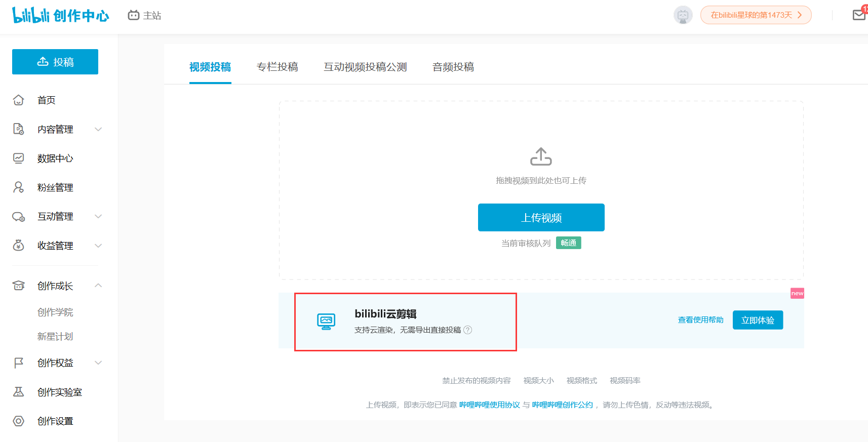868x442 pixels.
Task: Click the 互动管理 chat bubble icon
Action: point(19,217)
